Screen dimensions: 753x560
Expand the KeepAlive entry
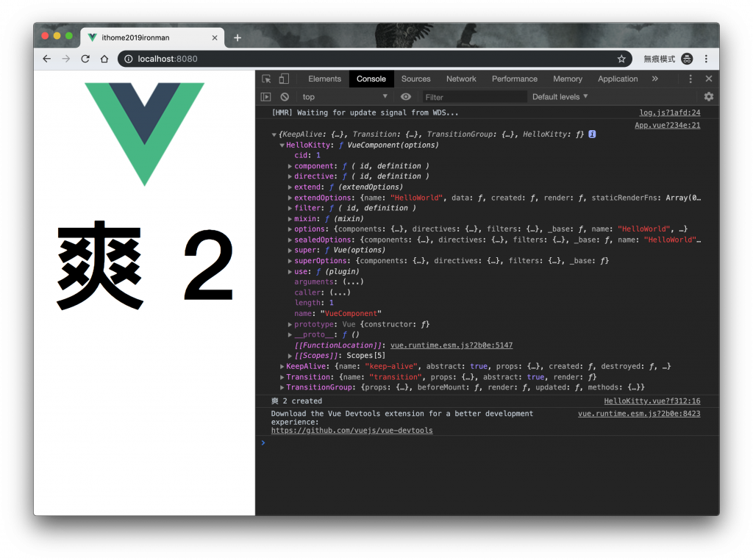282,367
